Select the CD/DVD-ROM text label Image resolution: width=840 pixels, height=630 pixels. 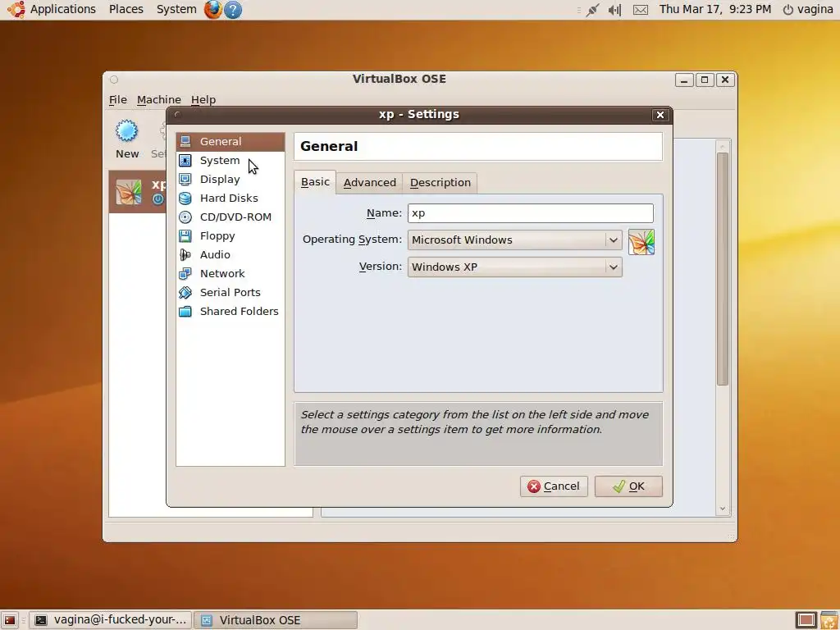click(x=235, y=217)
